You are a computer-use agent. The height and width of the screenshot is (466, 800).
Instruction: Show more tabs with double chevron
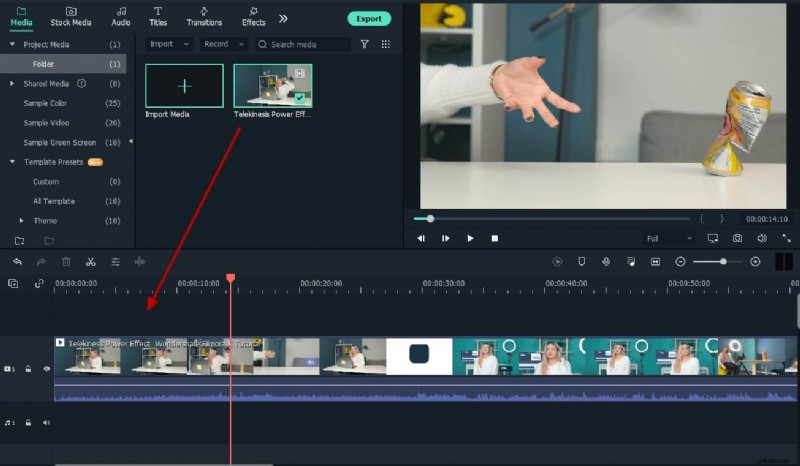pyautogui.click(x=283, y=19)
